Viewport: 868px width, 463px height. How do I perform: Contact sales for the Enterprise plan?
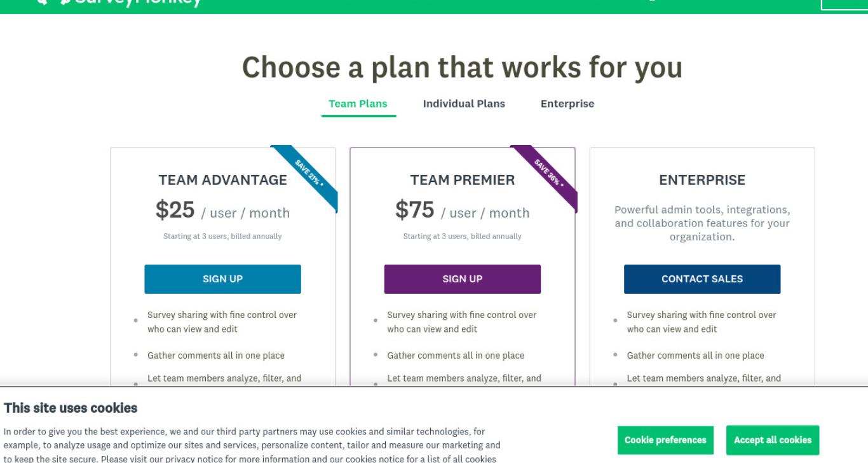(702, 279)
